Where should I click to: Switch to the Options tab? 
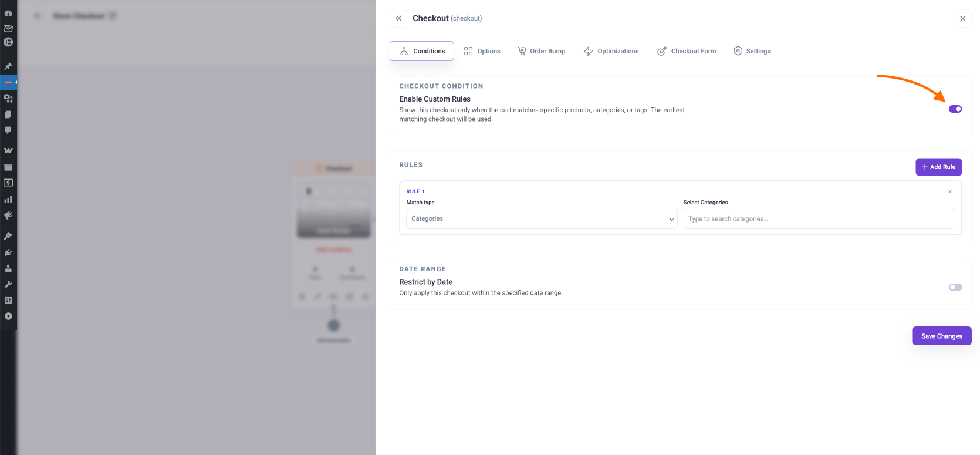tap(482, 51)
